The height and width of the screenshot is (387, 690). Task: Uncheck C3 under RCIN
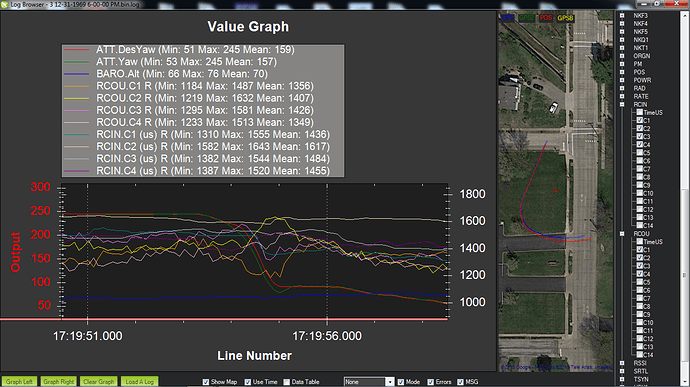[x=640, y=136]
